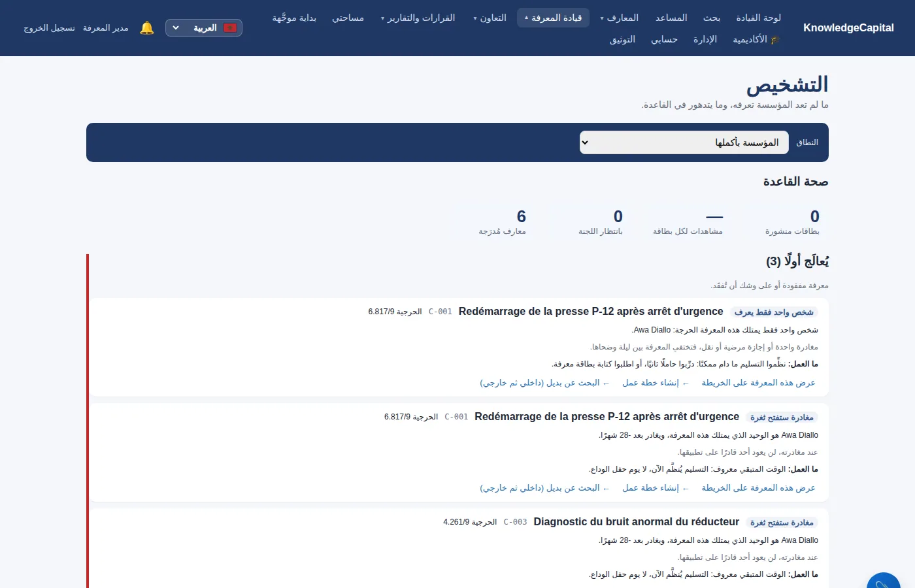Click the مشاهدات لكل بطاقة stat card
This screenshot has height=588, width=915.
point(688,222)
